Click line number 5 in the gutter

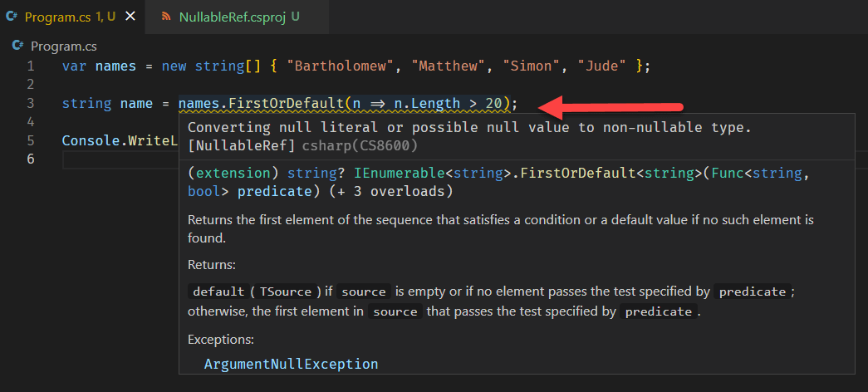(30, 140)
